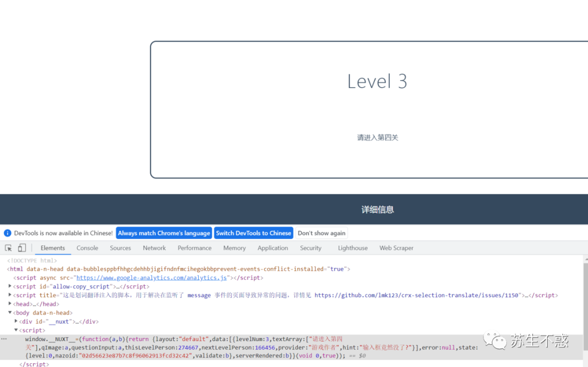The width and height of the screenshot is (588, 367).
Task: Expand the div id __nuxt node
Action: (x=16, y=321)
